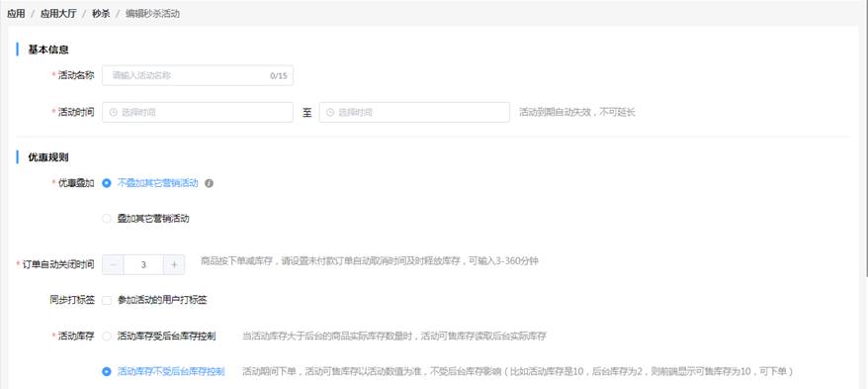Click the 0/15 character counter
The image size is (868, 389).
279,76
